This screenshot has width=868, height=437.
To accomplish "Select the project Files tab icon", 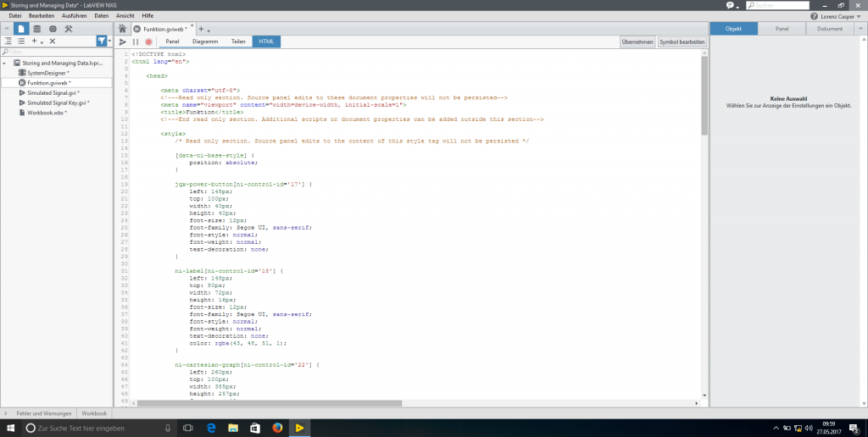I will pyautogui.click(x=21, y=29).
